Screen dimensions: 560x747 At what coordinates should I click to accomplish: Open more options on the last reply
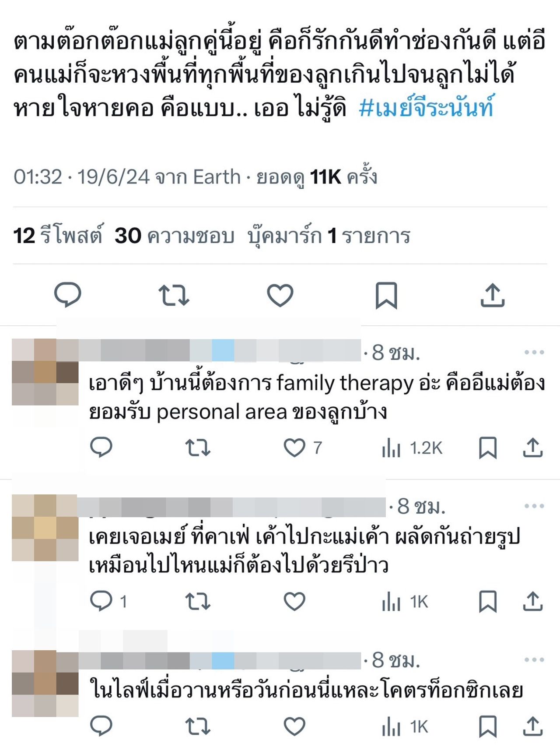[534, 659]
